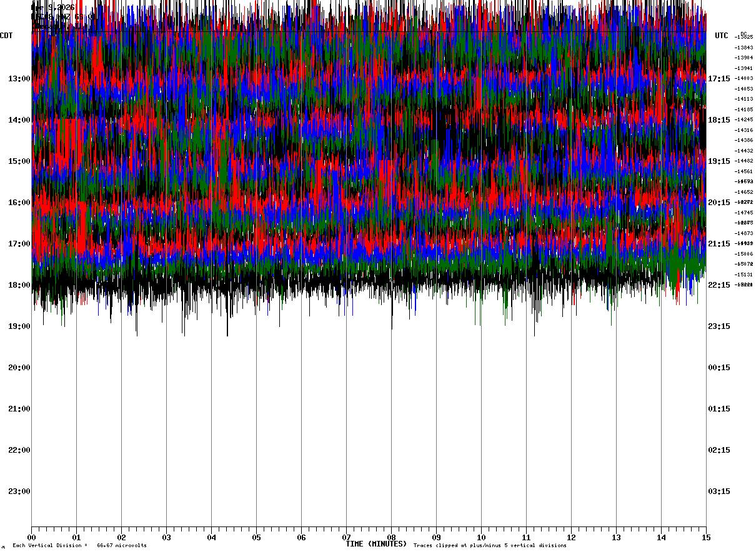This screenshot has height=554, width=756.
Task: Select the 23:00 CDT row label
Action: pyautogui.click(x=19, y=491)
